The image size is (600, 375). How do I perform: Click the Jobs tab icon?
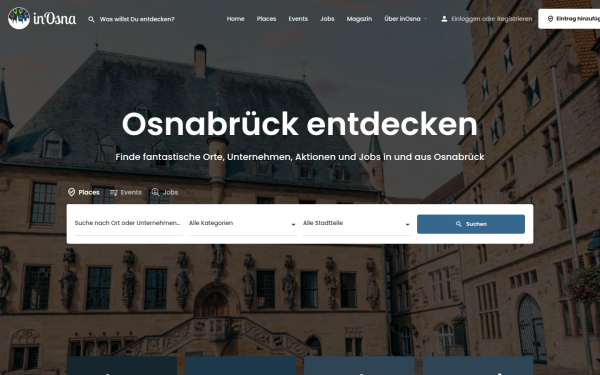pos(155,192)
